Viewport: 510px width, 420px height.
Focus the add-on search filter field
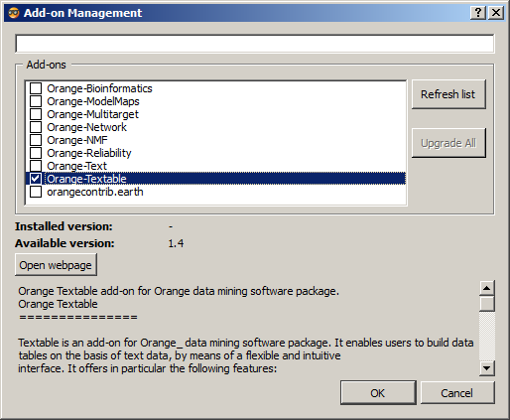point(255,44)
